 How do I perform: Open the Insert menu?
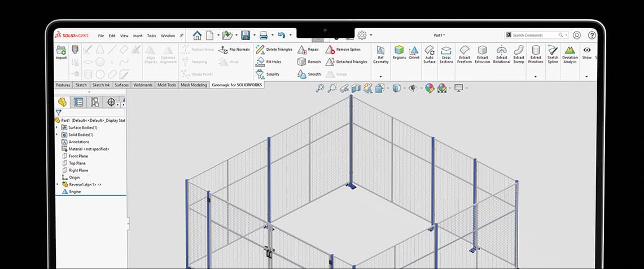coord(138,36)
